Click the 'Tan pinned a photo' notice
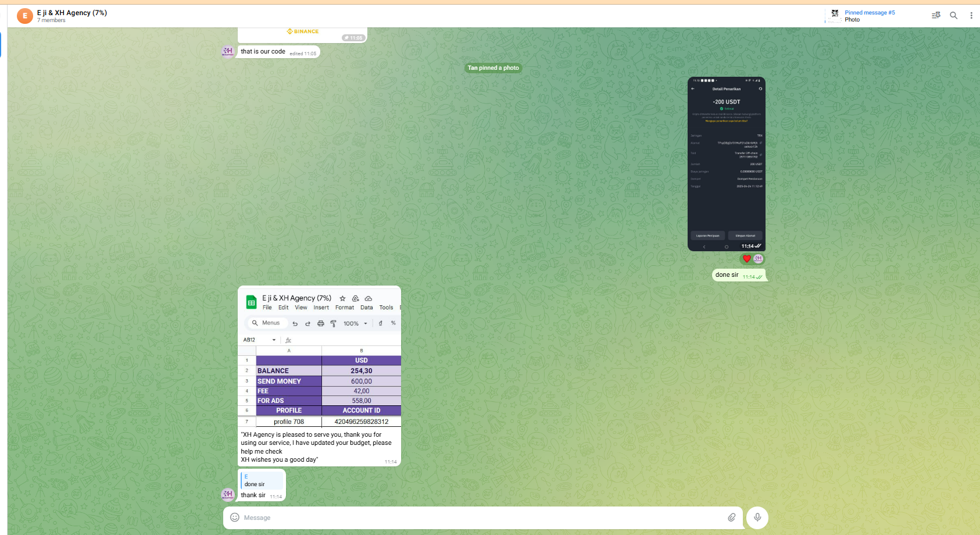 click(493, 68)
